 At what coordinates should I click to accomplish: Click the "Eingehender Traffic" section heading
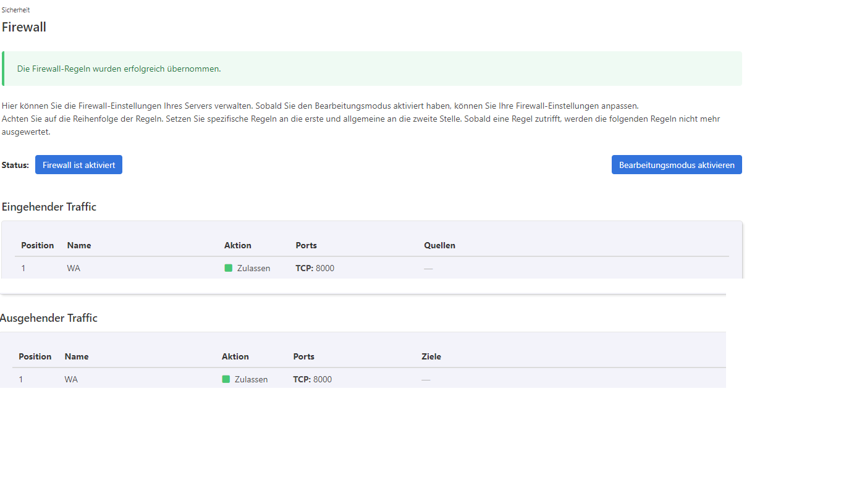tap(49, 207)
